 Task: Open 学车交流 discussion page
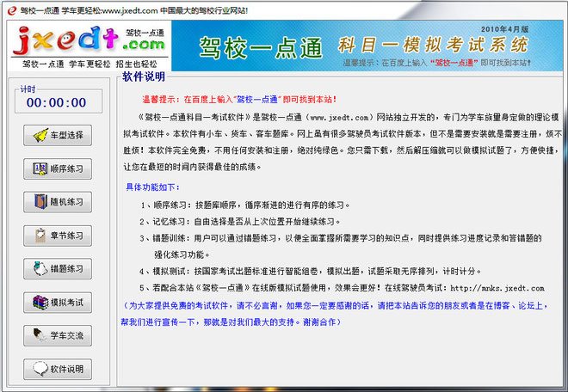58,335
